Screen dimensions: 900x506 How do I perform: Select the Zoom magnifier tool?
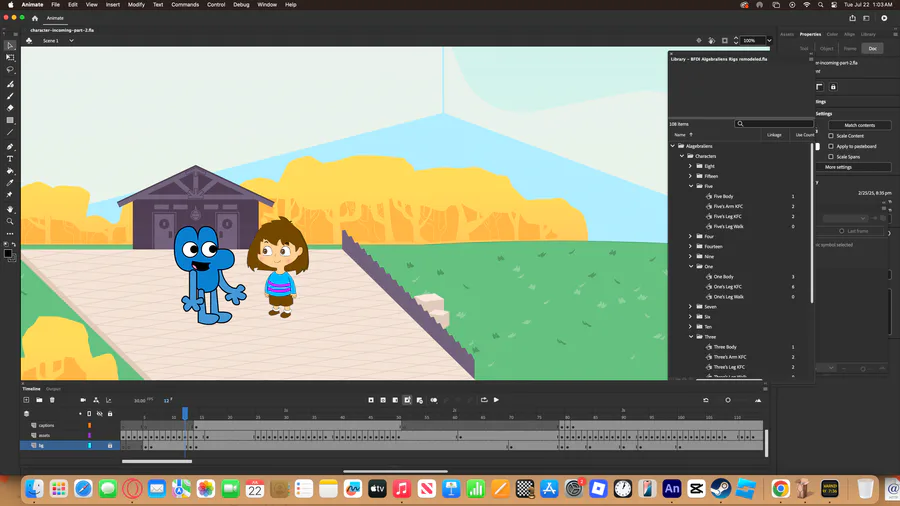pyautogui.click(x=10, y=221)
